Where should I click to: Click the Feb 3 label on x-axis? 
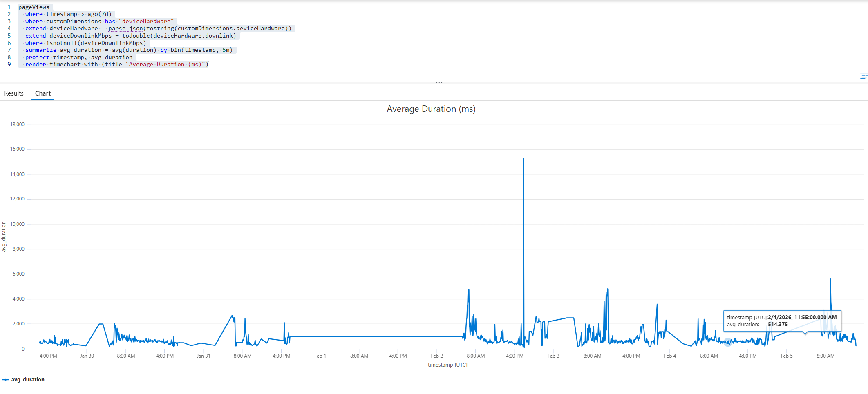pyautogui.click(x=553, y=356)
